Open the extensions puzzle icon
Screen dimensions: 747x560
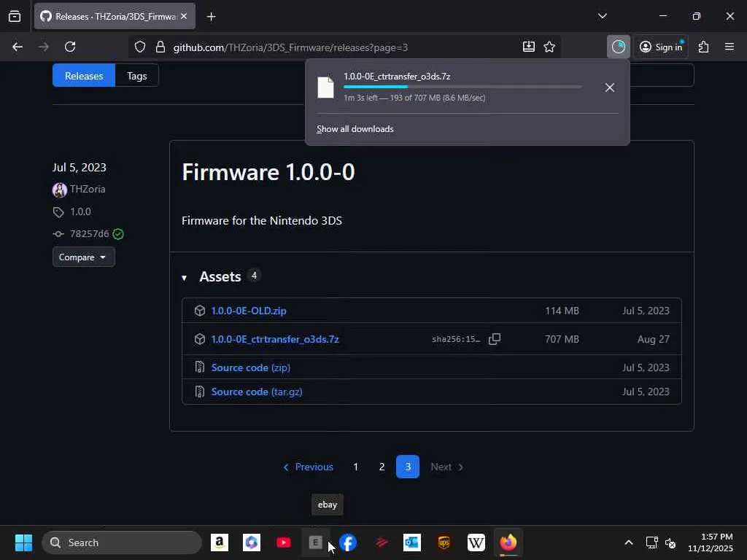coord(704,47)
